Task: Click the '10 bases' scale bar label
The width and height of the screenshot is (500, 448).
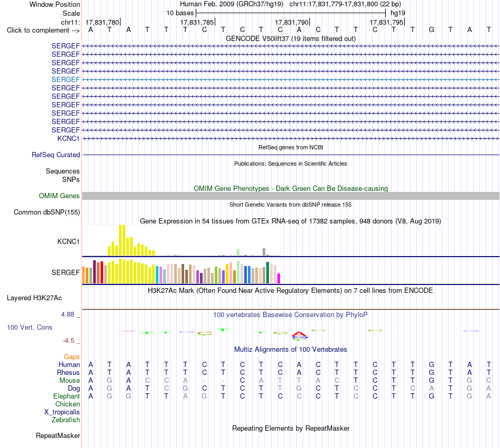Action: tap(180, 13)
